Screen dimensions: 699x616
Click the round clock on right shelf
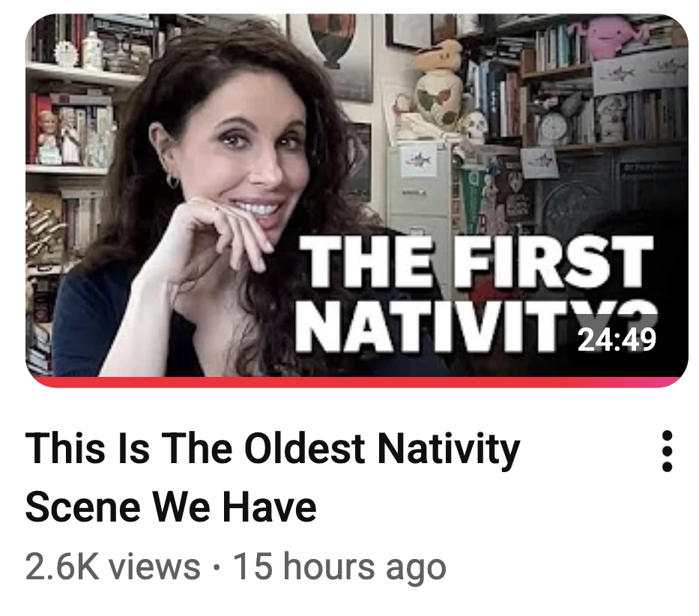pyautogui.click(x=553, y=127)
